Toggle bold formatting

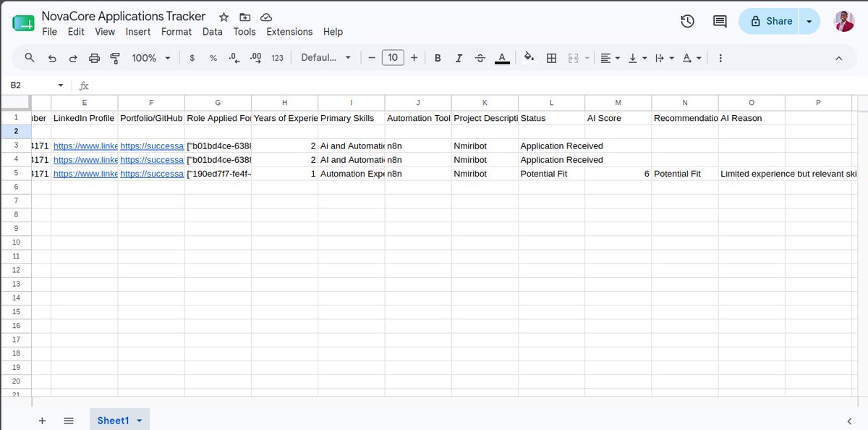tap(438, 58)
